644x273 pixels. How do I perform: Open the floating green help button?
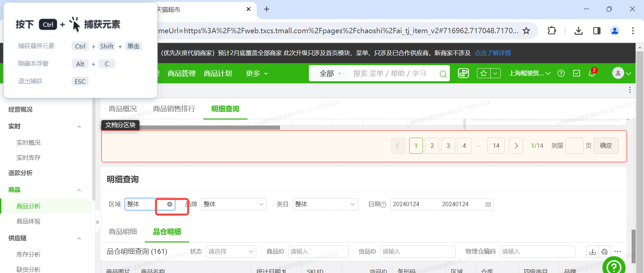614,267
